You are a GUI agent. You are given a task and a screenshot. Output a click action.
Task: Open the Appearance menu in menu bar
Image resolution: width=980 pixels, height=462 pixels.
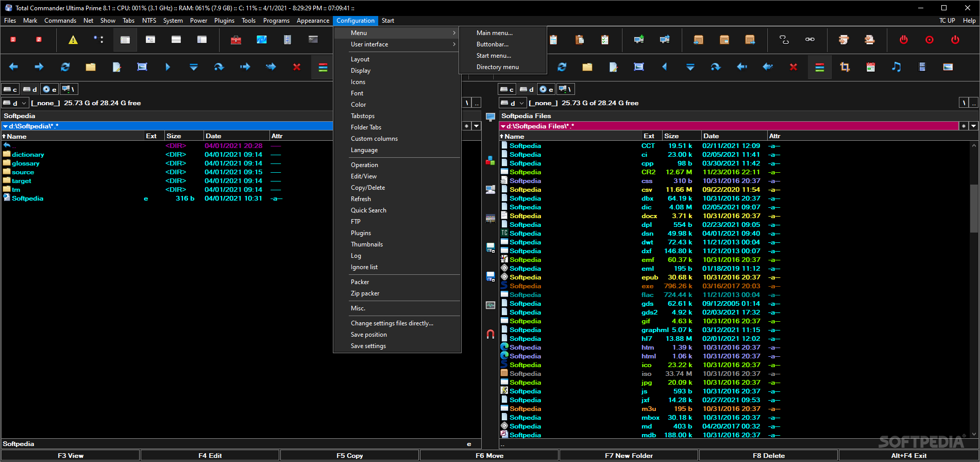[313, 21]
